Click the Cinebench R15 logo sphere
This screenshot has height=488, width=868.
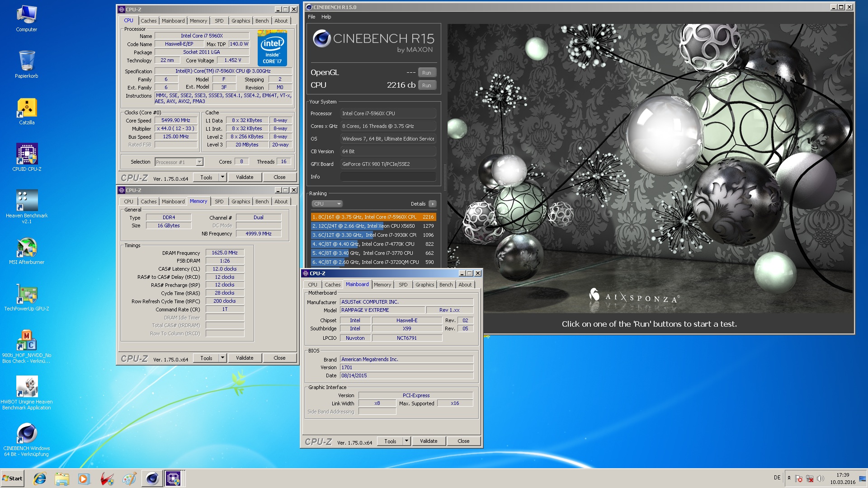pos(322,39)
